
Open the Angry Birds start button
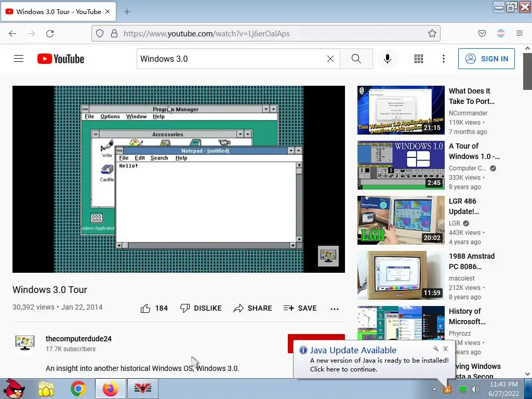pyautogui.click(x=14, y=389)
